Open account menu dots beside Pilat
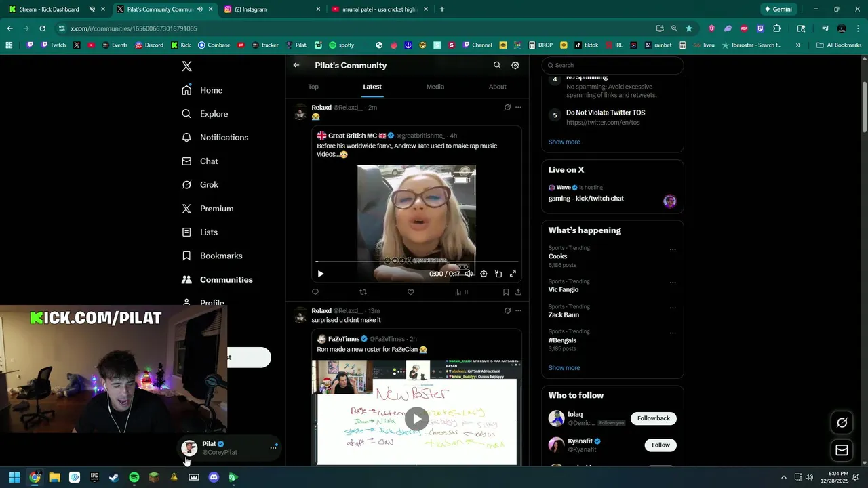Screen dimensions: 868x488 click(273, 447)
